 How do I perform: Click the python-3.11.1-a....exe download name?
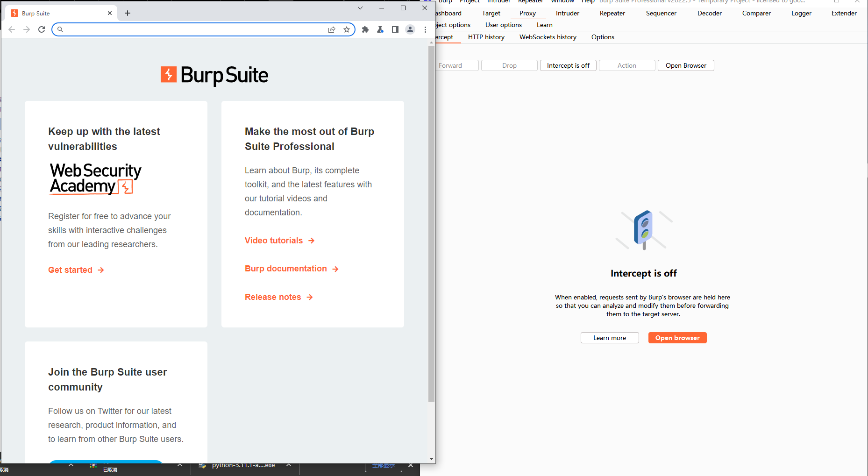coord(243,465)
